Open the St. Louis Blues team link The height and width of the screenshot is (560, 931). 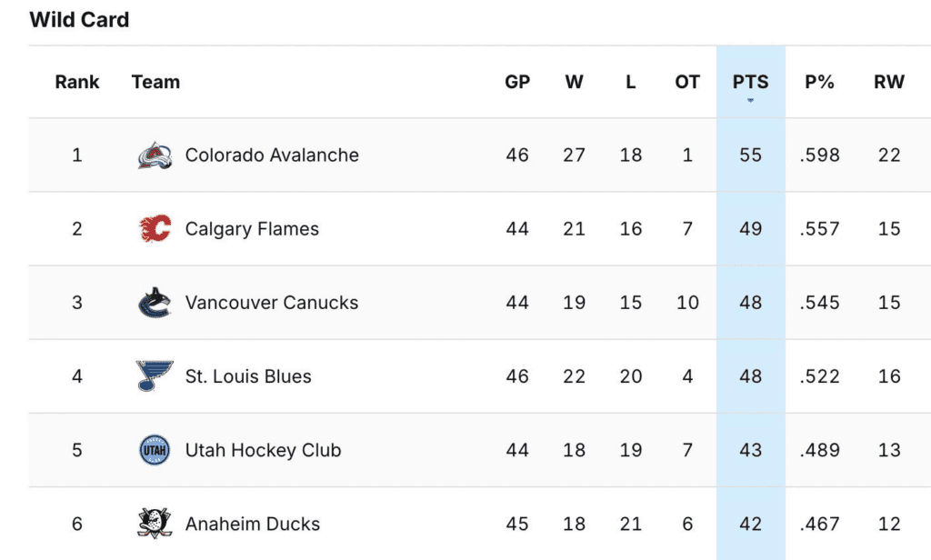pyautogui.click(x=248, y=376)
